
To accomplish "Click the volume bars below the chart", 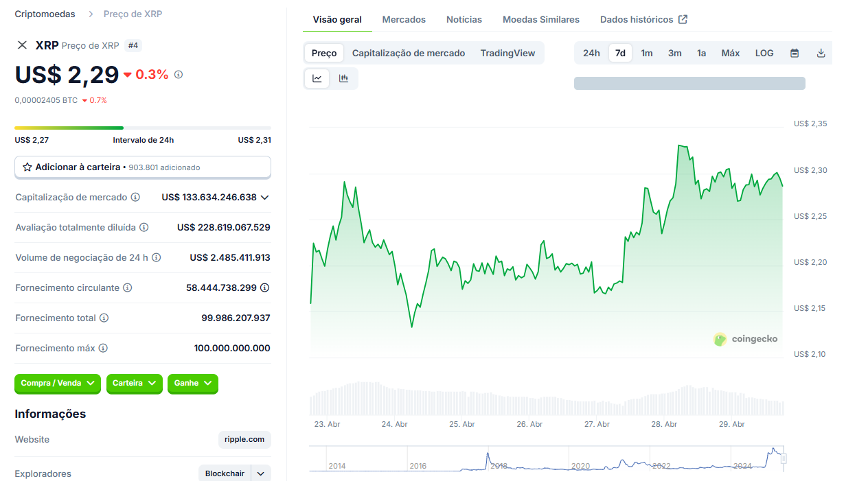I will (546, 399).
